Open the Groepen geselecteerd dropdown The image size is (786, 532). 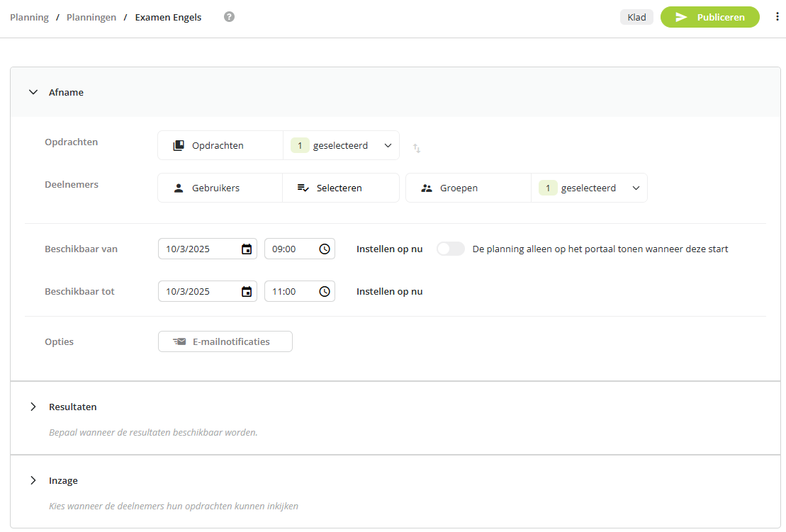(x=590, y=188)
